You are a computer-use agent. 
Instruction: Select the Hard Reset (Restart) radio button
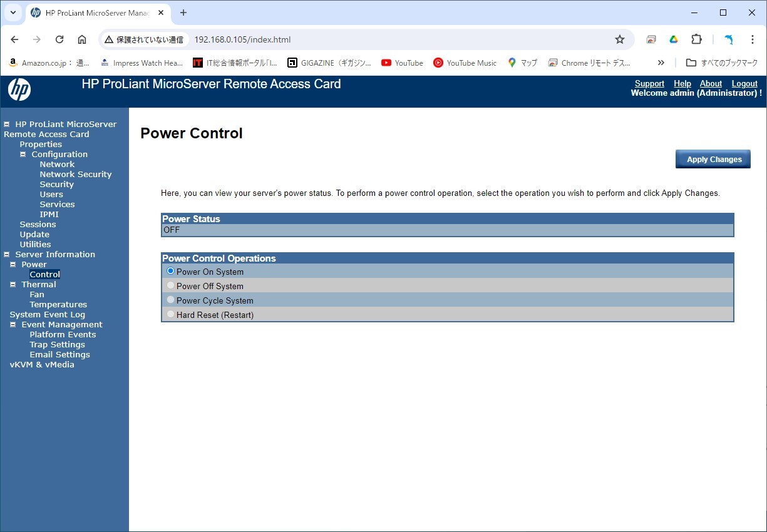pos(170,314)
